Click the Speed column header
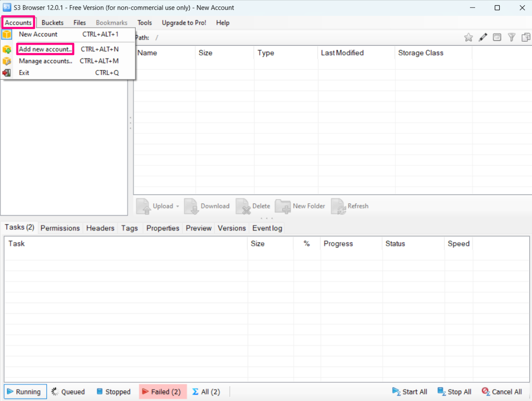 point(458,243)
